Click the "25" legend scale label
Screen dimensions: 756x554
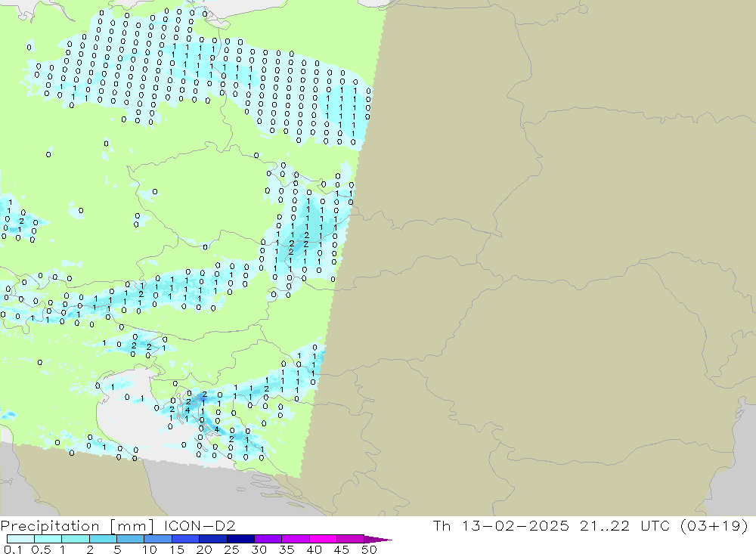coord(231,549)
